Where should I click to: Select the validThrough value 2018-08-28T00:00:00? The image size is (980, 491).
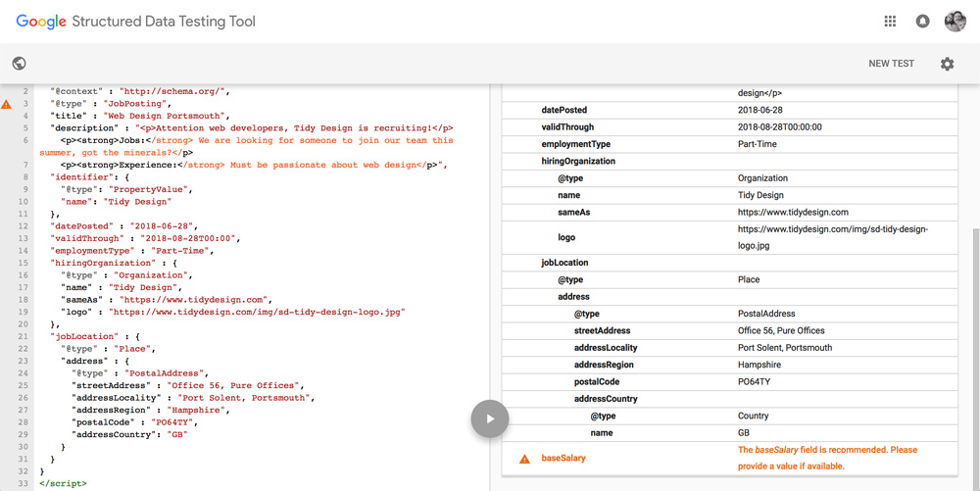pos(779,126)
